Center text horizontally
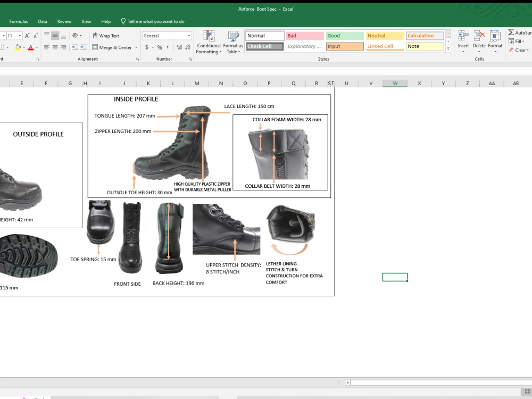Viewport: 532px width, 399px height. tap(55, 47)
